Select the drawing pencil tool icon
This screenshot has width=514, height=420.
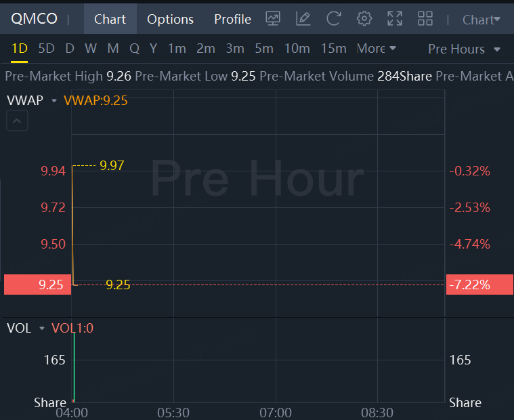(303, 19)
